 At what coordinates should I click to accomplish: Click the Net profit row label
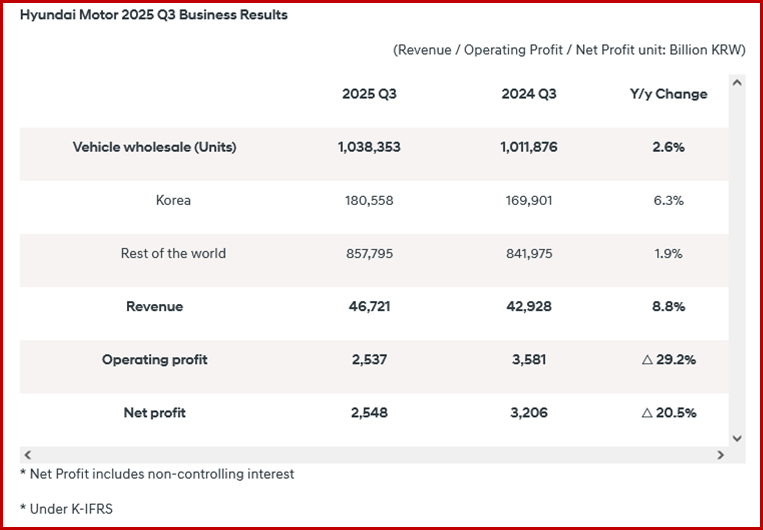pos(154,413)
